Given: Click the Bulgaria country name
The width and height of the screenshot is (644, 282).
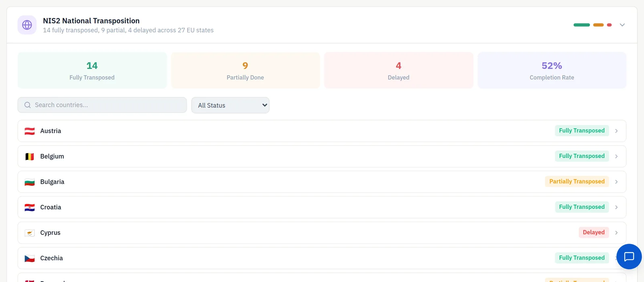Looking at the screenshot, I should pos(52,182).
